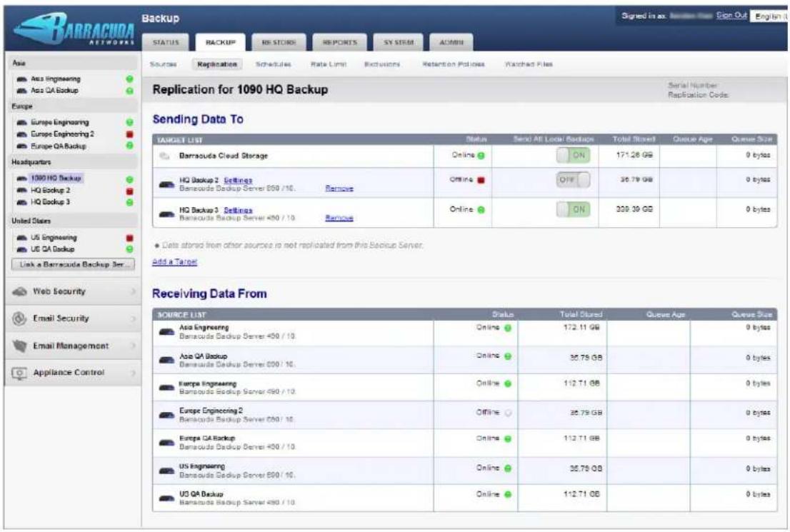Image resolution: width=790 pixels, height=532 pixels.
Task: Switch to the RESTORE tab
Action: tap(279, 42)
